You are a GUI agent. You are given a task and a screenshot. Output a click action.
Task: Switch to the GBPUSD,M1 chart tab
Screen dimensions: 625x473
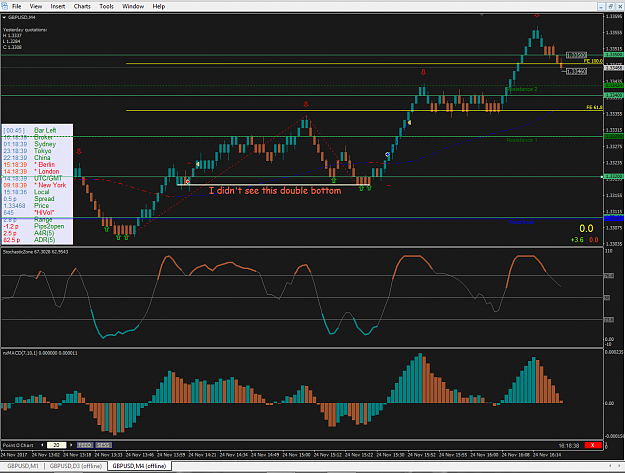point(23,466)
